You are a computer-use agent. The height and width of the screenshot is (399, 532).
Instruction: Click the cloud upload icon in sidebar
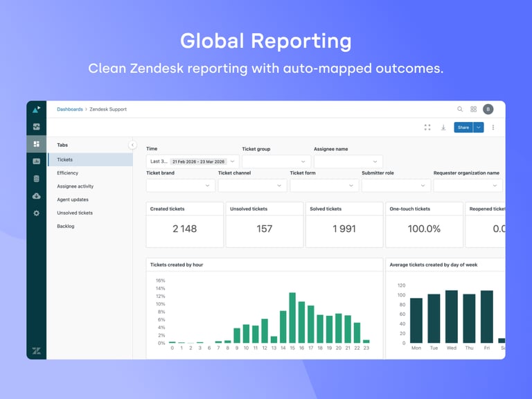tap(36, 196)
